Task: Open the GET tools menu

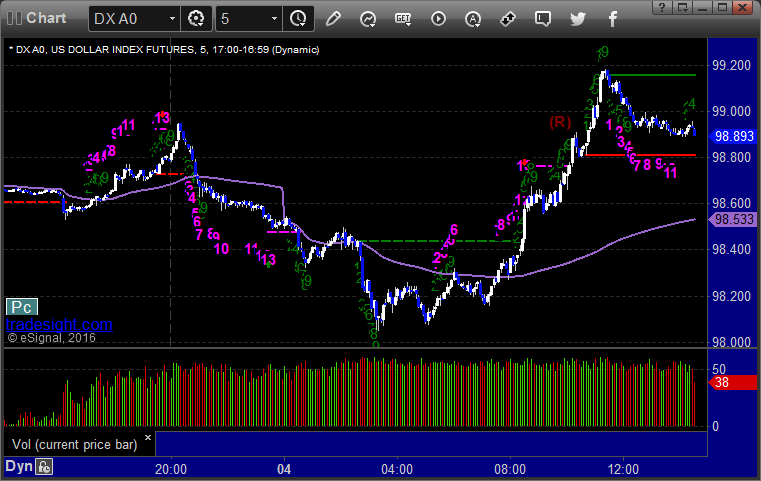Action: (403, 19)
